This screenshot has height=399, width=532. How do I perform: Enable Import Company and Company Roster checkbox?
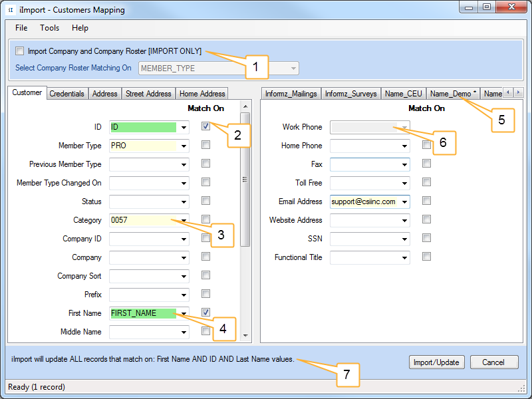pos(20,51)
